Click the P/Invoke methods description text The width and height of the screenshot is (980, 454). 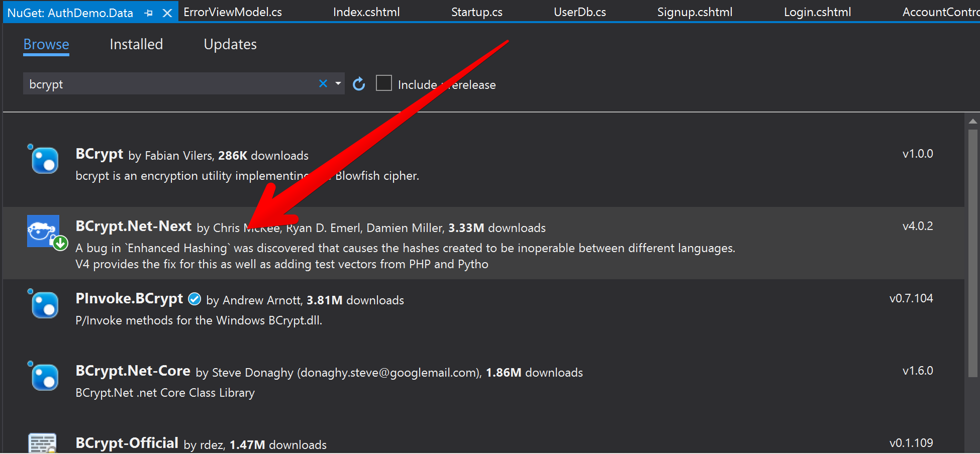(199, 320)
